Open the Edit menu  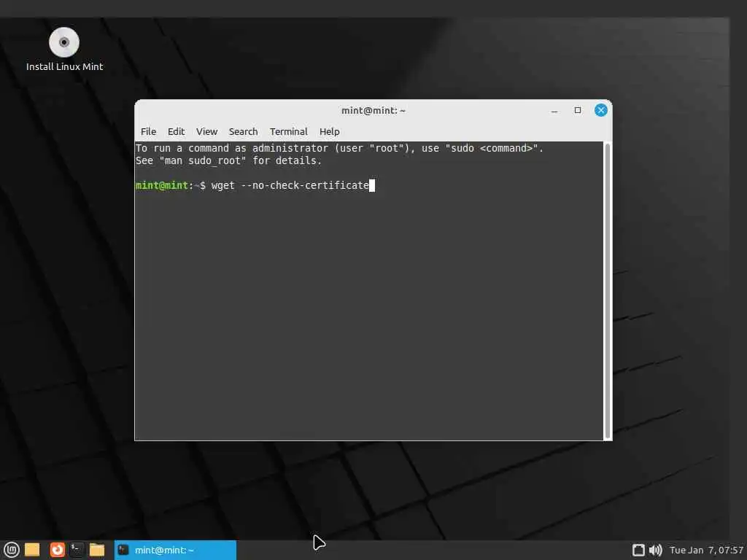click(176, 131)
